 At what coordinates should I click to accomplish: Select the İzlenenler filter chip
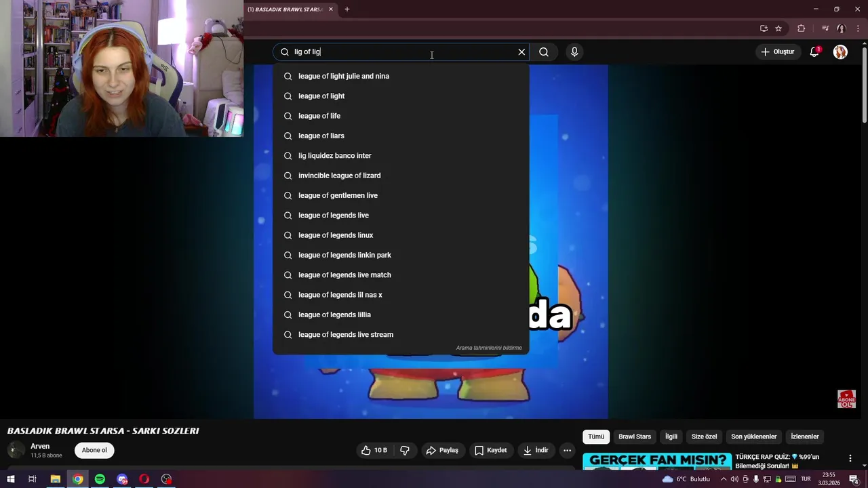point(805,436)
